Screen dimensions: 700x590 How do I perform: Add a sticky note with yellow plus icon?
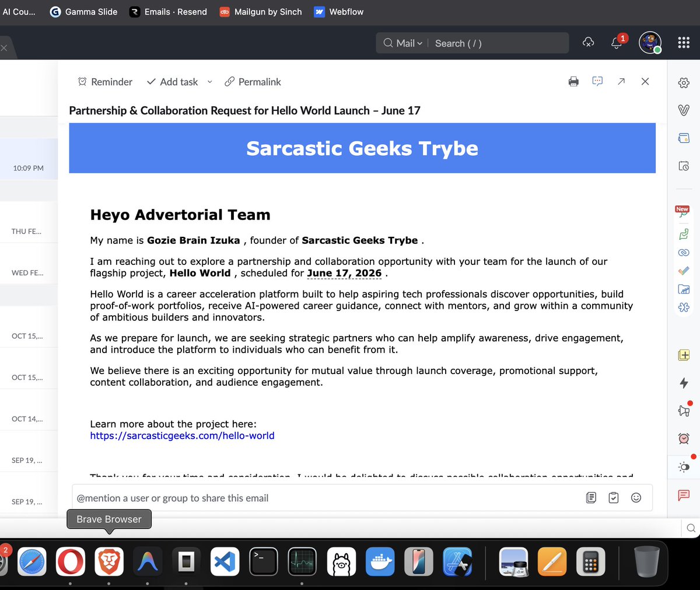tap(684, 355)
